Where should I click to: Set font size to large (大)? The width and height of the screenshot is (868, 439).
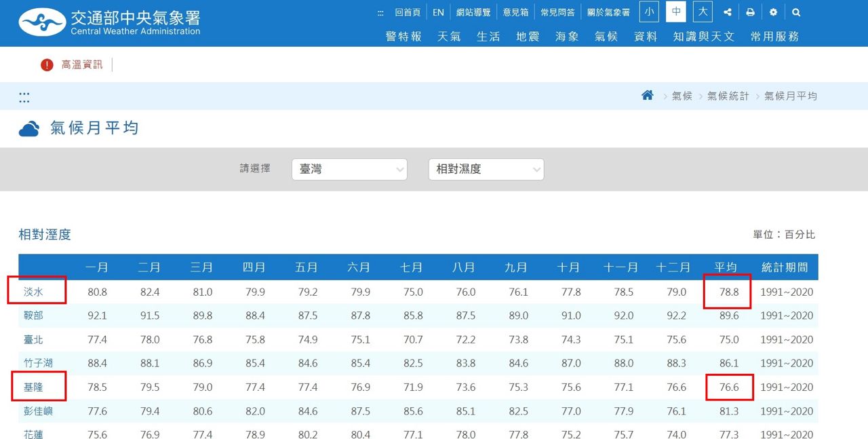[x=703, y=12]
